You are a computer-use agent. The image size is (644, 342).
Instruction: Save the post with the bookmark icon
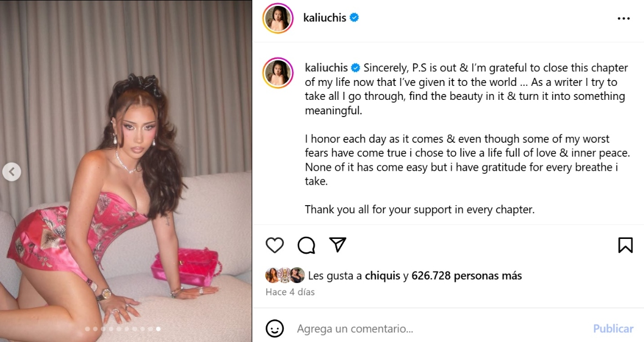625,245
